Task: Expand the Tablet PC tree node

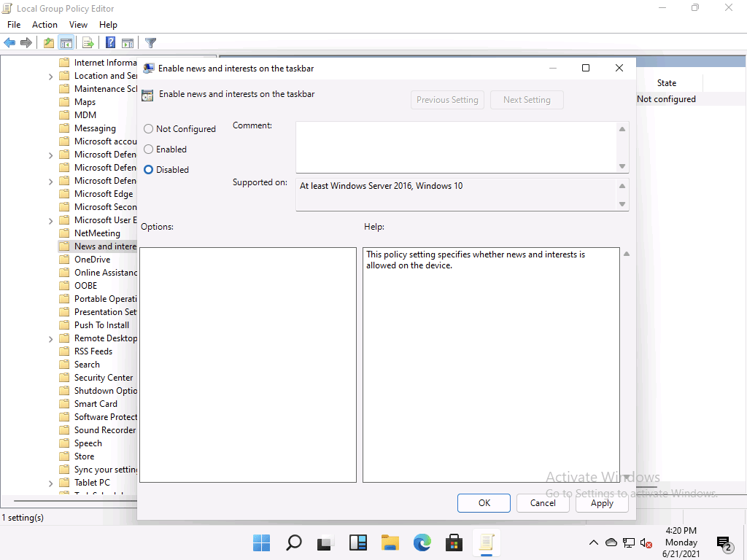Action: pyautogui.click(x=50, y=483)
